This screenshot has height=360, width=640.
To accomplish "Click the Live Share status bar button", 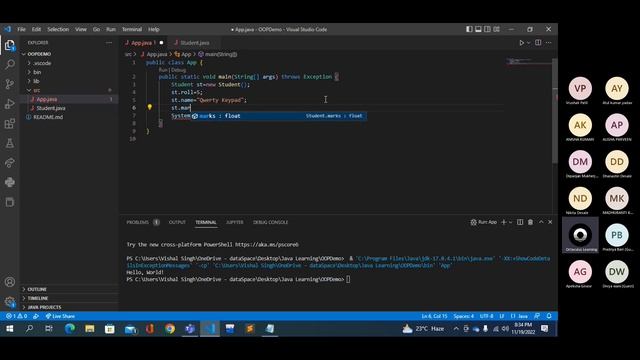I will (x=60, y=316).
